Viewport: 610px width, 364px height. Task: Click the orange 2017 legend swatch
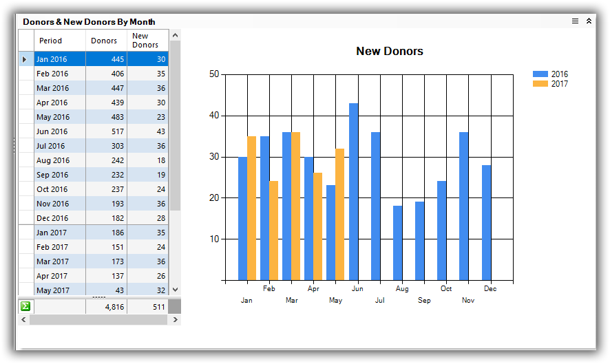(540, 84)
